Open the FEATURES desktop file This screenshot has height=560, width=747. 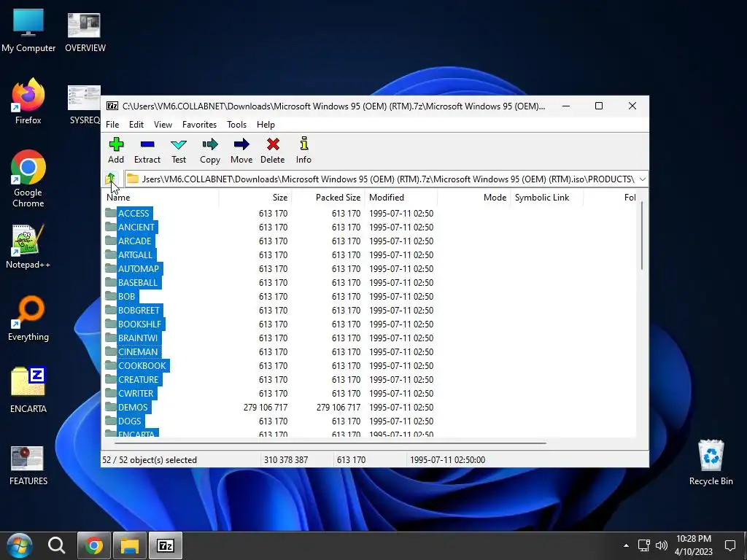click(28, 465)
